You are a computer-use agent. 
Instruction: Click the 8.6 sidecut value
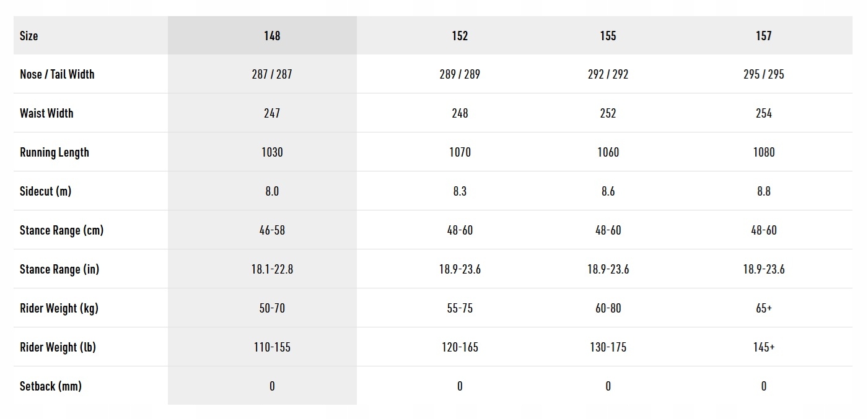(608, 191)
